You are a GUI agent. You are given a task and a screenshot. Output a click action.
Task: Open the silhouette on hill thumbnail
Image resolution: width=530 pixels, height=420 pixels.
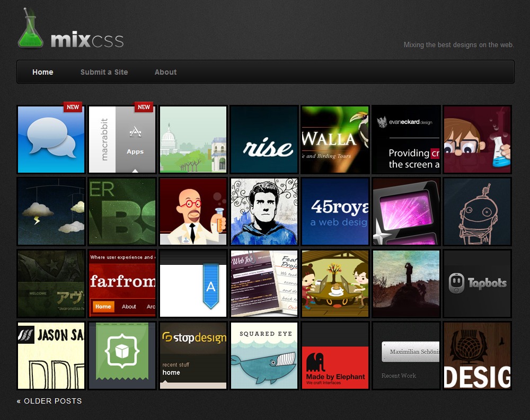406,283
